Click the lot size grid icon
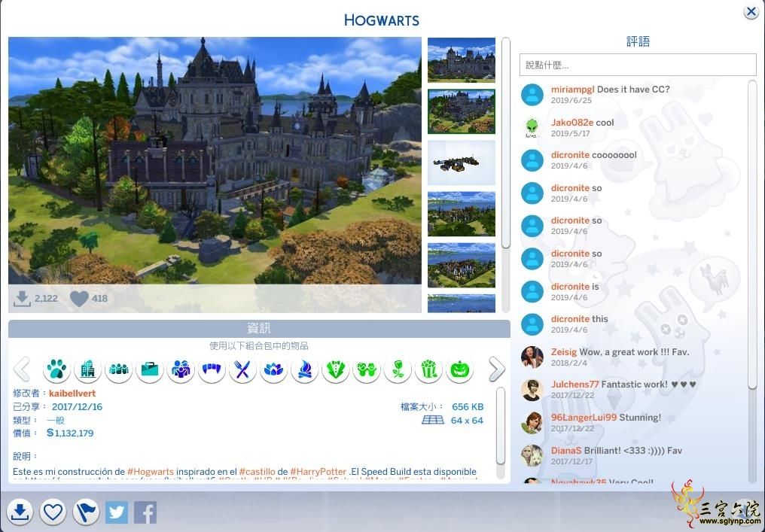Screen dimensions: 765x532 (433, 421)
